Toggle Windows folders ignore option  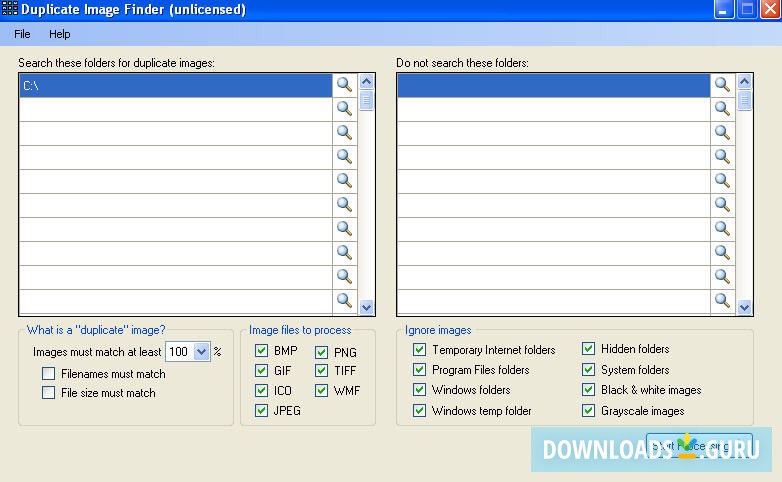point(419,389)
